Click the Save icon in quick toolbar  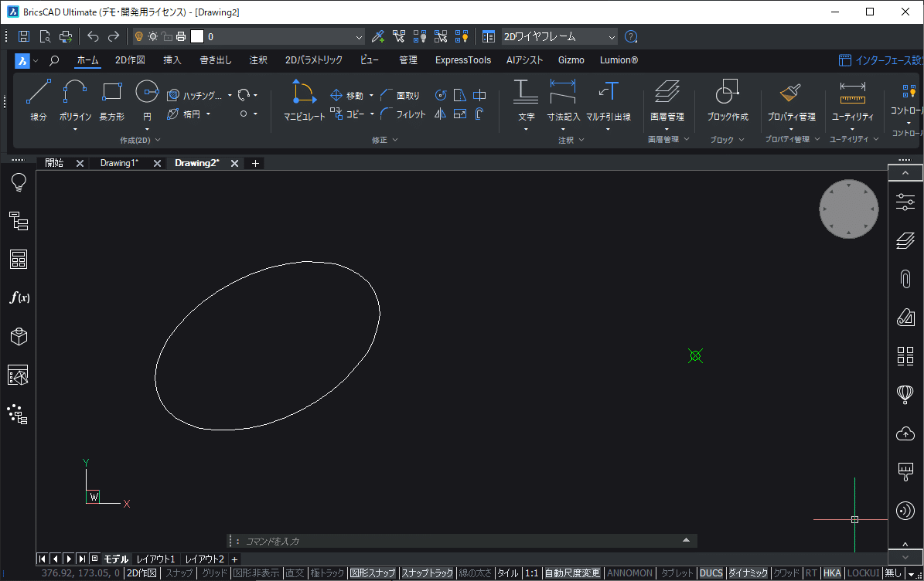pos(24,36)
